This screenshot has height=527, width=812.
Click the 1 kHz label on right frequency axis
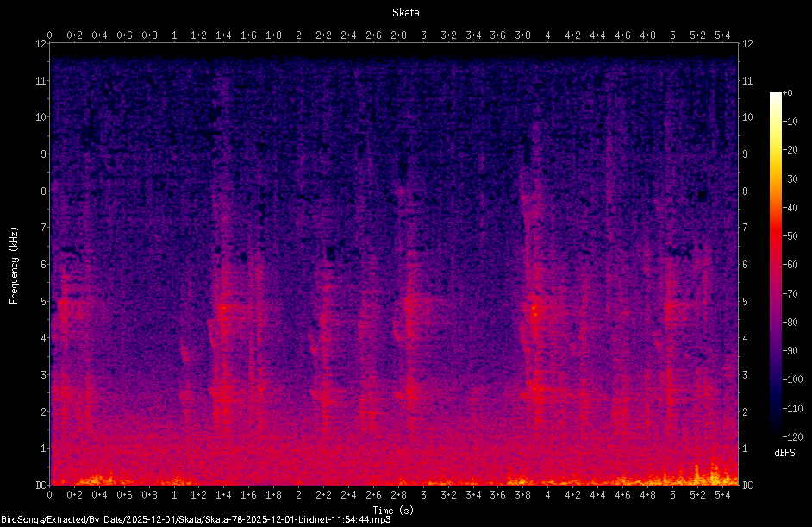[x=746, y=449]
